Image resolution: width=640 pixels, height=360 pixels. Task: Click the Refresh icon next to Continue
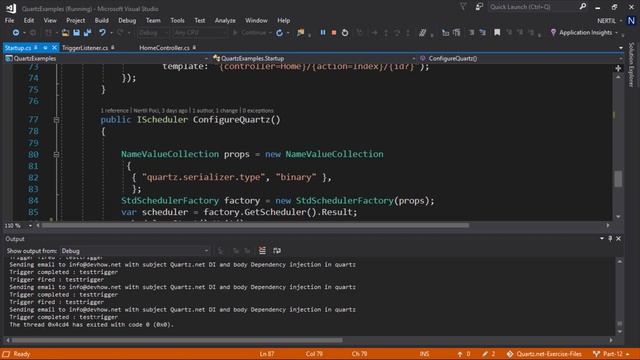point(280,33)
